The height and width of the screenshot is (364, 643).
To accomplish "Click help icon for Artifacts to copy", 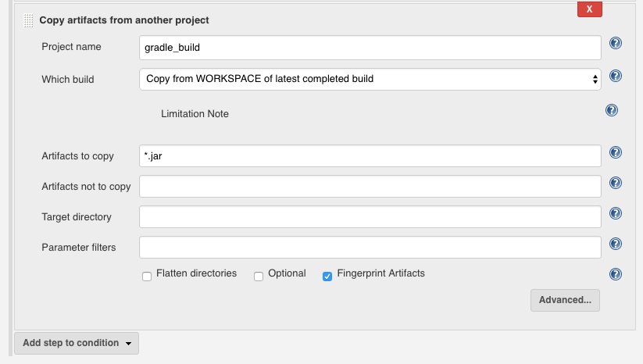I will click(x=616, y=152).
